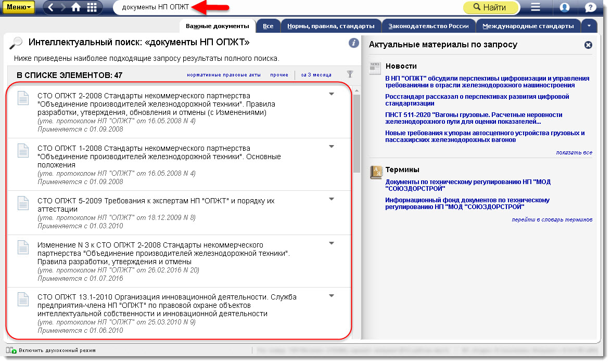Screen dimensions: 611x364
Task: Open the Нормы, правила, стандарты tab
Action: click(x=331, y=26)
